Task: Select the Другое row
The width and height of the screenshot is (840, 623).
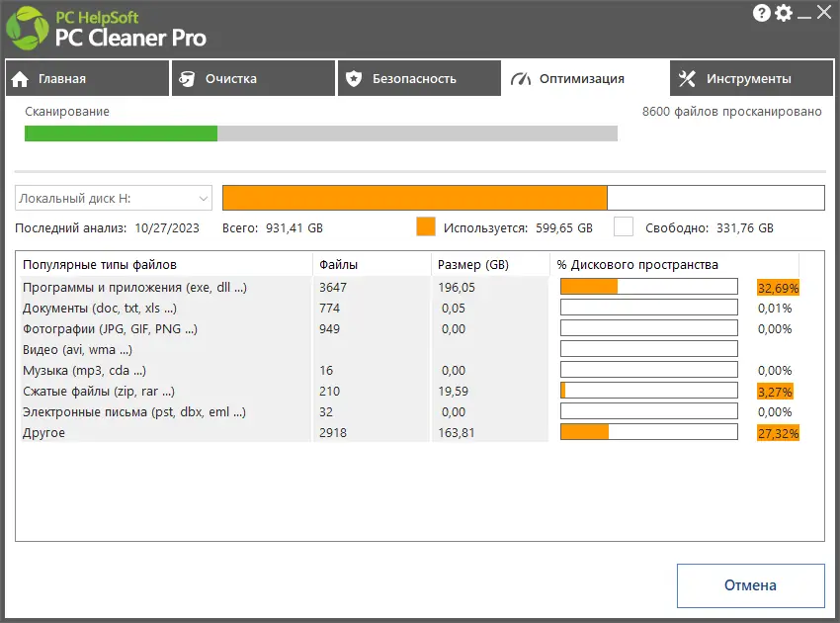Action: 411,433
